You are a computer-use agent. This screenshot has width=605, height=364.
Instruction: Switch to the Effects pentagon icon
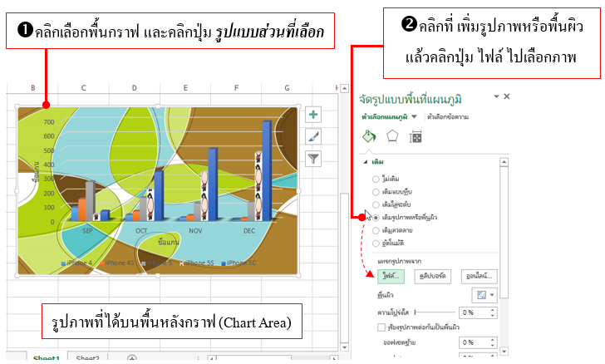tap(392, 137)
